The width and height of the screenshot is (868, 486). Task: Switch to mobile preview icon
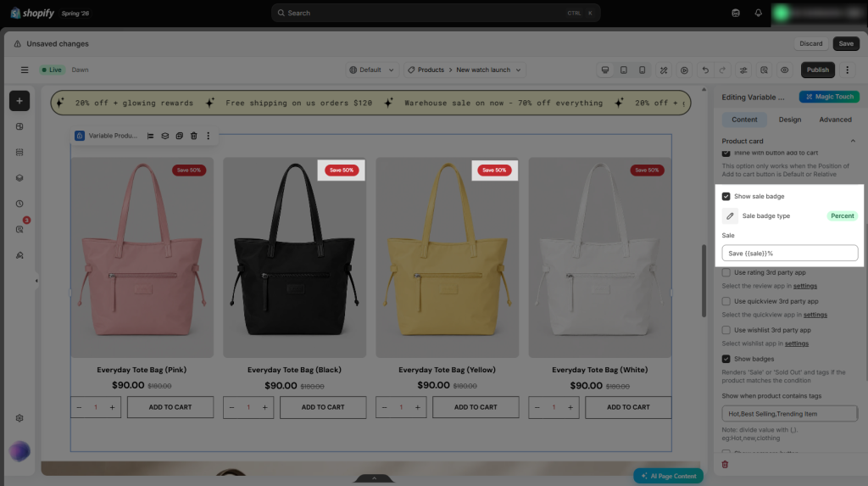[643, 70]
